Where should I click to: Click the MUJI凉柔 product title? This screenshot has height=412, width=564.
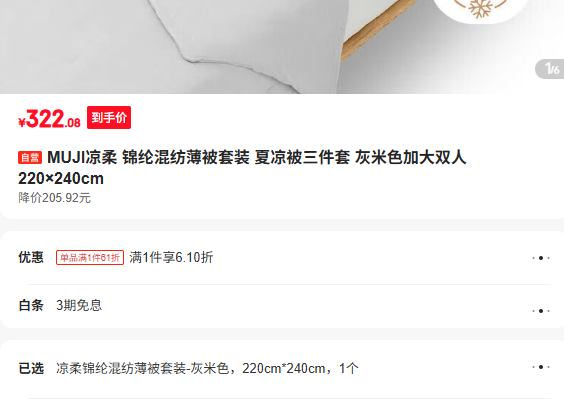point(242,168)
